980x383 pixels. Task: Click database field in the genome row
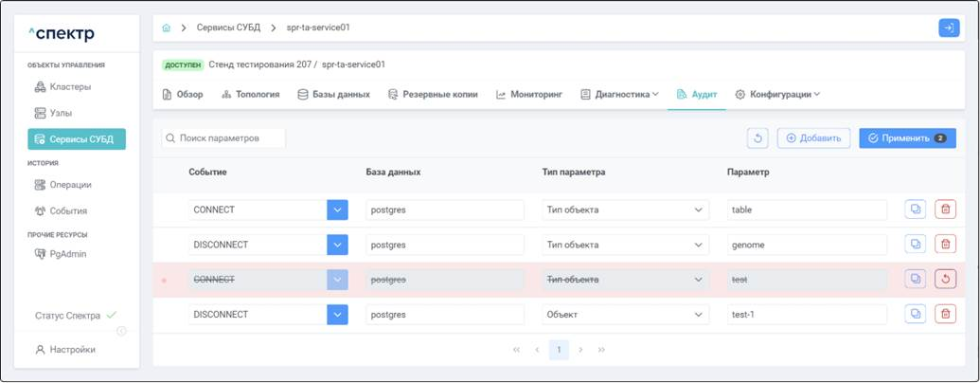(x=445, y=245)
